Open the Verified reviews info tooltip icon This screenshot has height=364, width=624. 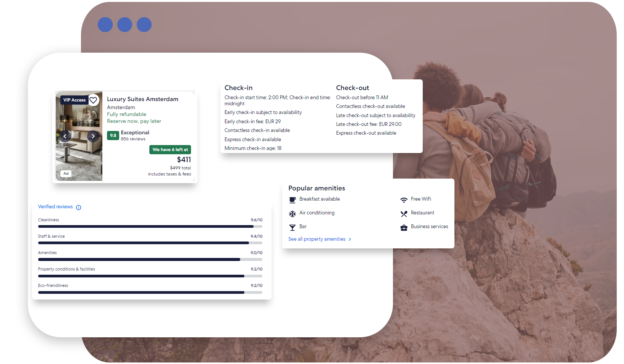pos(79,207)
